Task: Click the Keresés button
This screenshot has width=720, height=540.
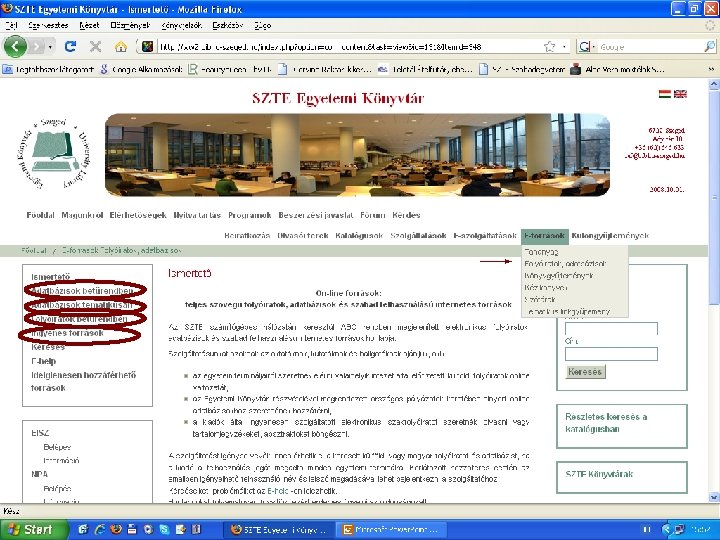Action: tap(585, 371)
